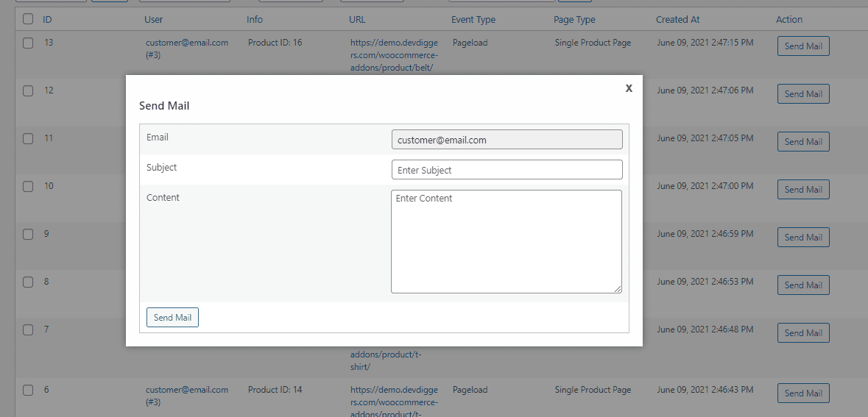Screen dimensions: 868x417
Task: Click 'Product ID: 14' info cell
Action: point(275,390)
